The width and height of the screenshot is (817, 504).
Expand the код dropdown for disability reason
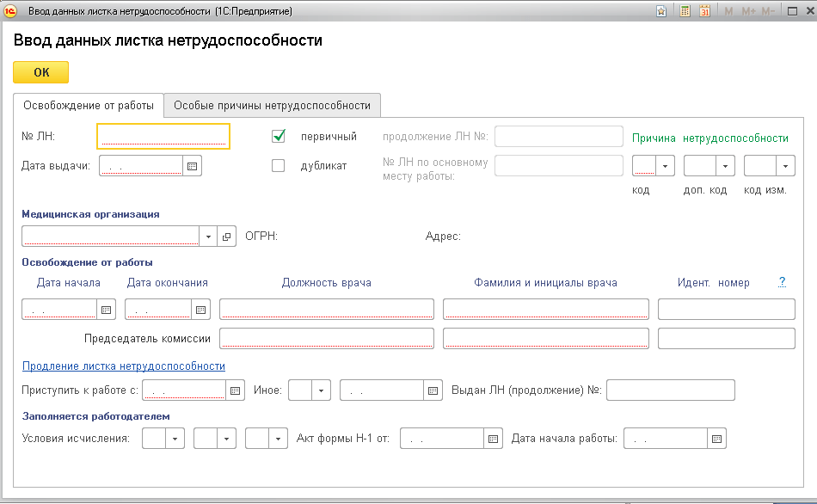click(x=666, y=166)
